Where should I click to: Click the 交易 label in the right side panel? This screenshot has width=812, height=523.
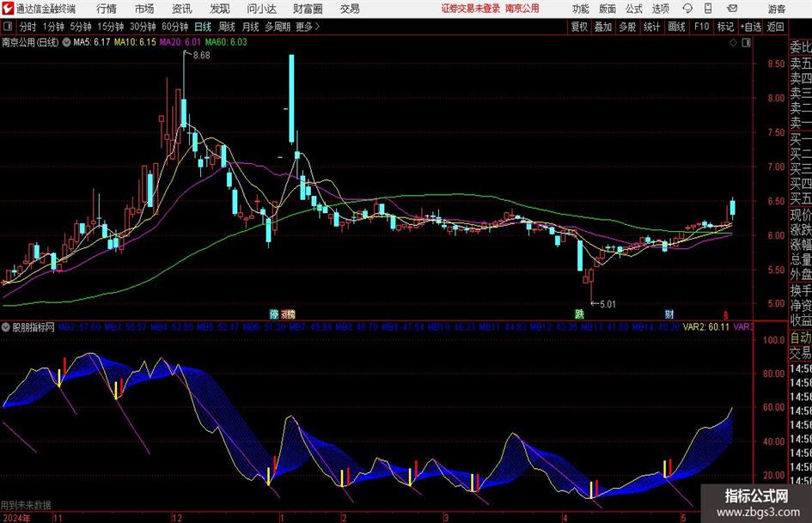point(801,353)
